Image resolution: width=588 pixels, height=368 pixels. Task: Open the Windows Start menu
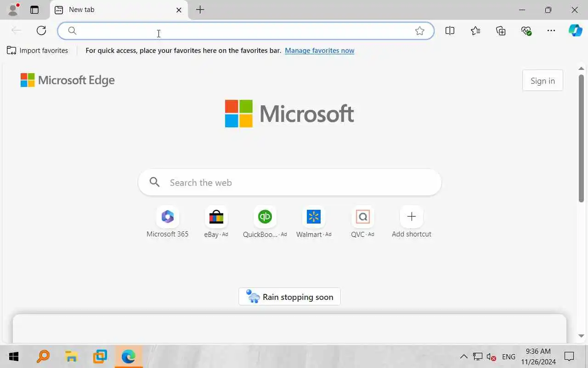tap(14, 356)
